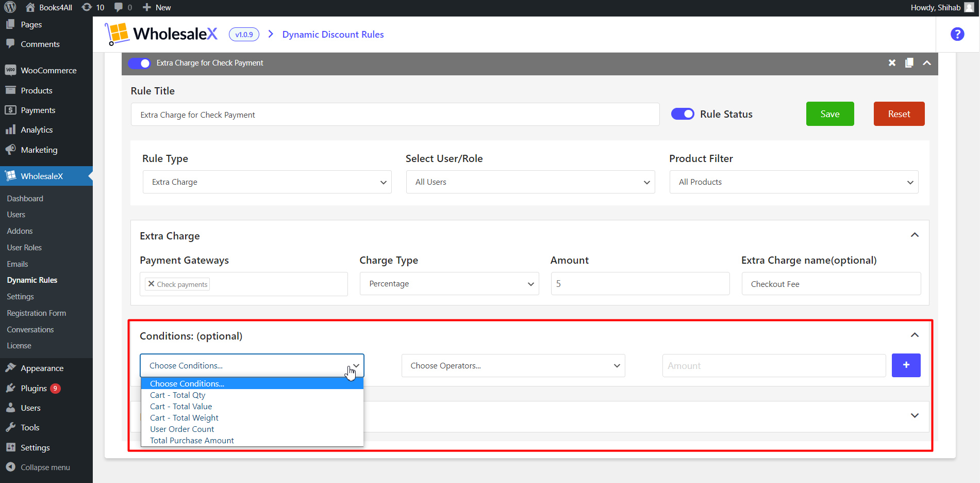
Task: Click the Choose Conditions dropdown
Action: click(252, 365)
